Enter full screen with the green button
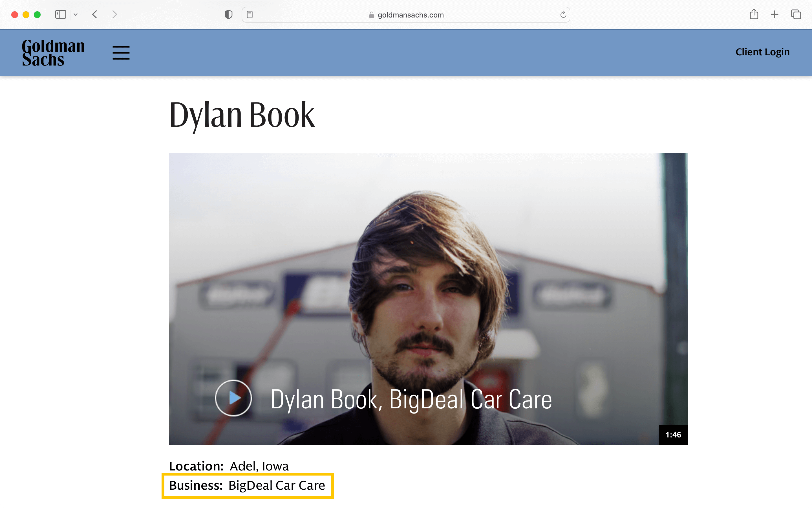The height and width of the screenshot is (508, 812). tap(37, 14)
